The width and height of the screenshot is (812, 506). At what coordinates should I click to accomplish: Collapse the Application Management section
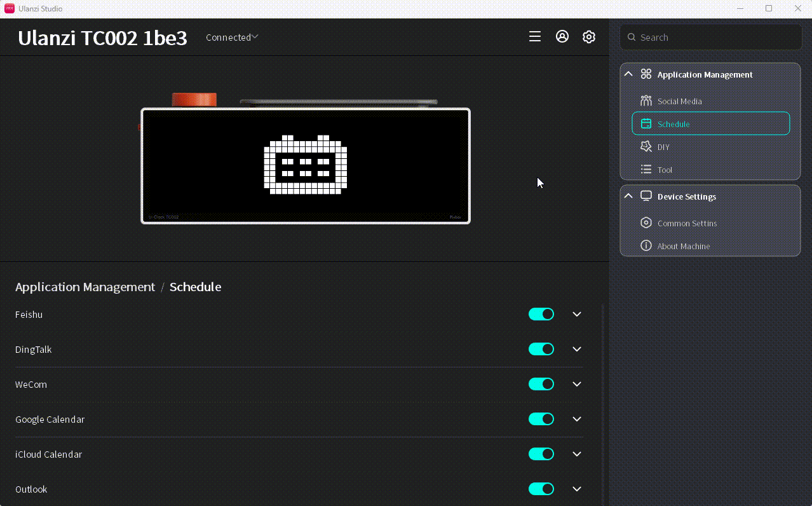pos(628,74)
